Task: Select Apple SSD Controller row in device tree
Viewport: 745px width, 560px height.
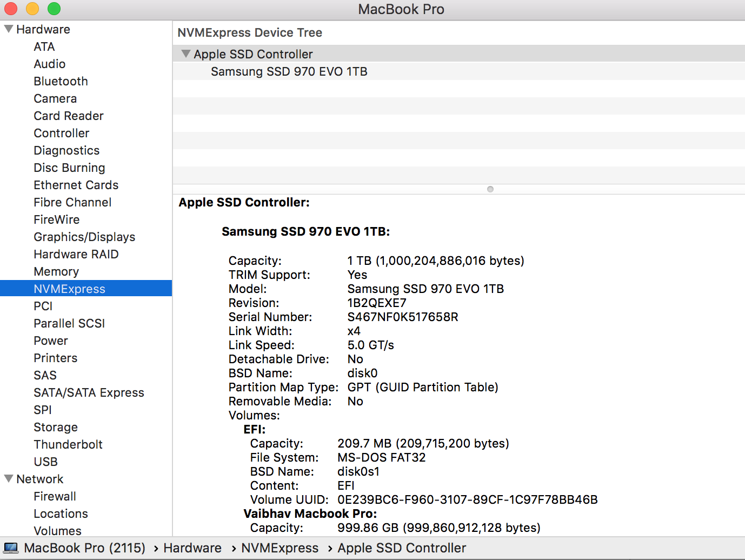Action: coord(458,54)
